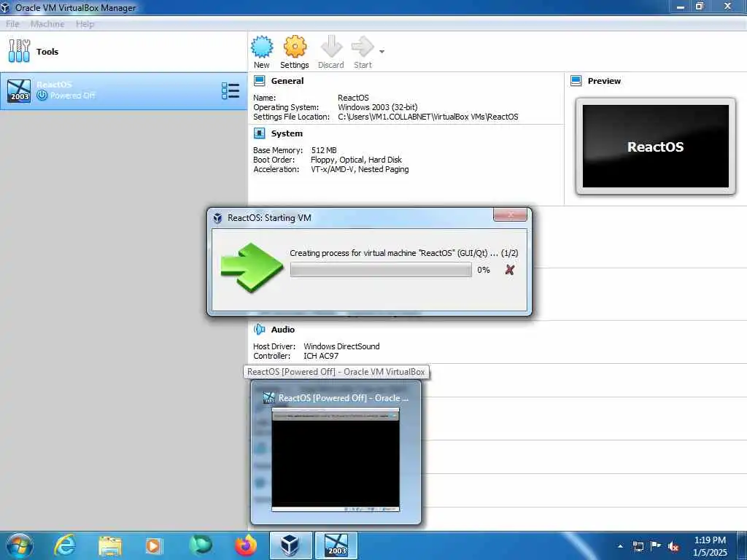Click the 'ICH AC97' controller value
Screen dimensions: 747x560
(321, 356)
